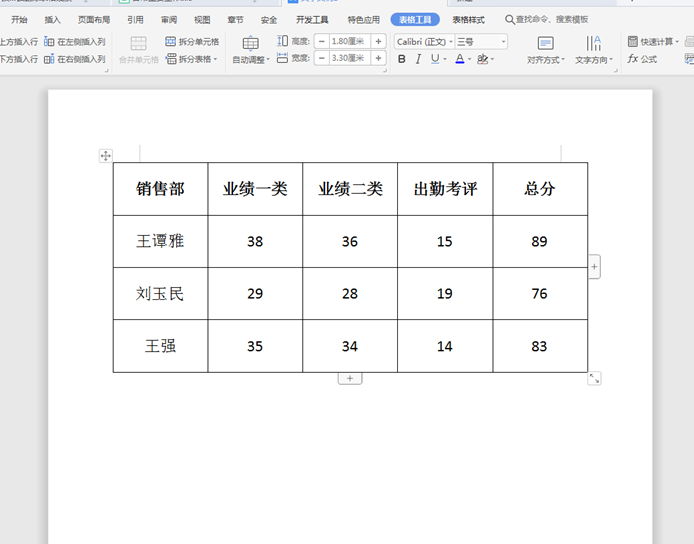The image size is (694, 544).
Task: Click the Split Cells (拆分单元格) icon
Action: pos(170,42)
